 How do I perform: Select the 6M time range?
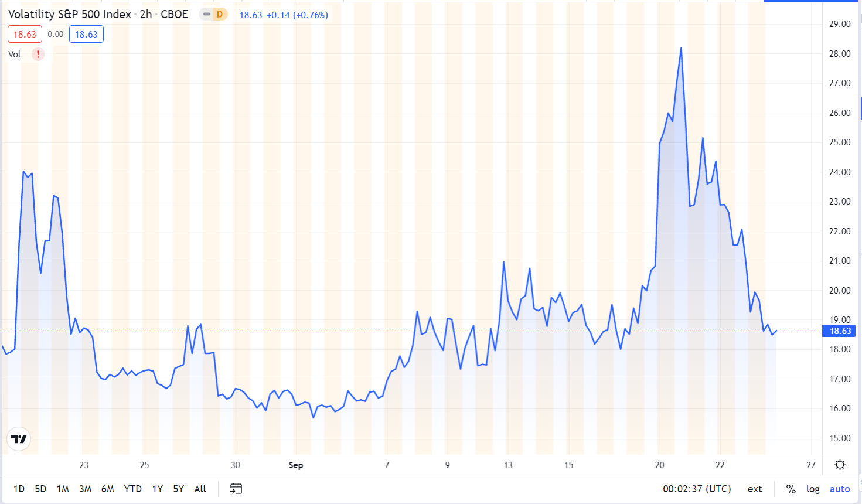108,489
